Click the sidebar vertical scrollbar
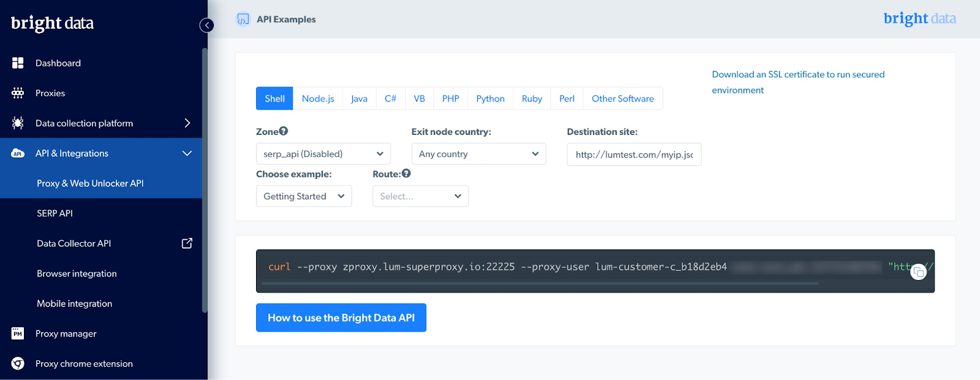The width and height of the screenshot is (980, 380). tap(205, 180)
